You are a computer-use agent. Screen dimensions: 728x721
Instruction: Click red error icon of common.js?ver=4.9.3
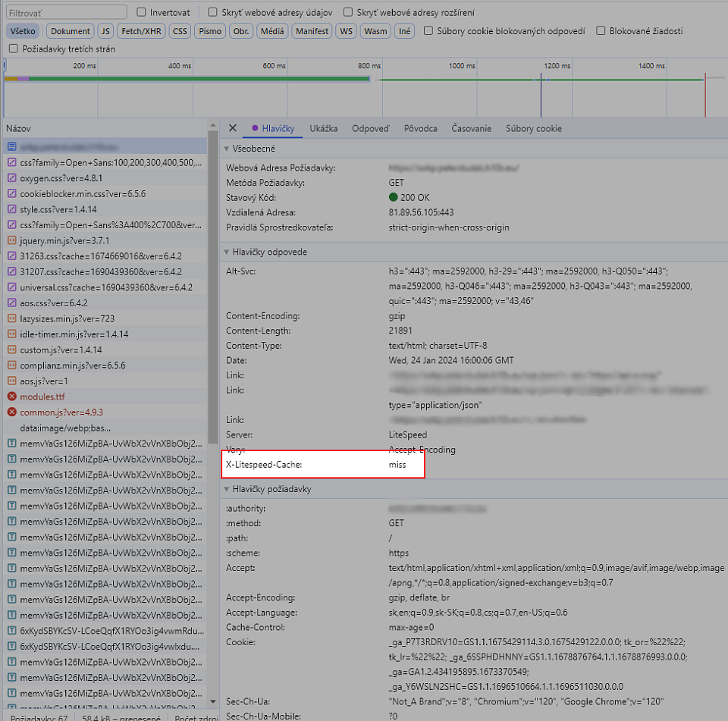click(12, 412)
